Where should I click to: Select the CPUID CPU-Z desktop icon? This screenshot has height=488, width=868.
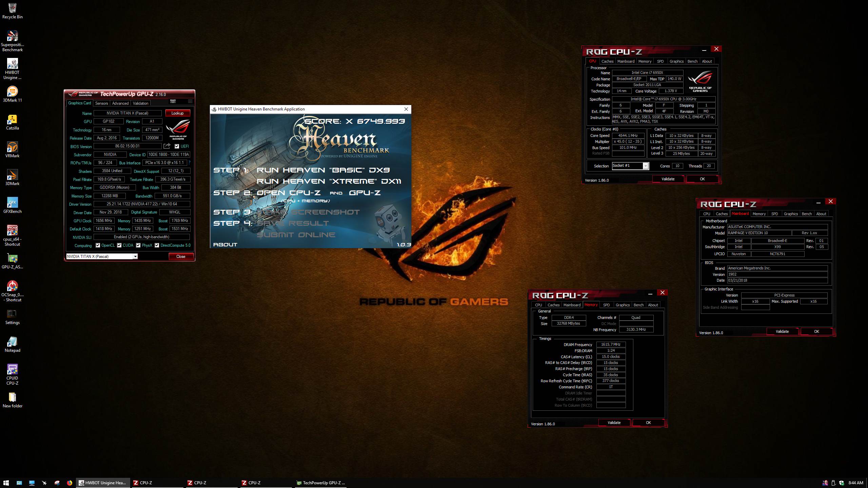(13, 374)
